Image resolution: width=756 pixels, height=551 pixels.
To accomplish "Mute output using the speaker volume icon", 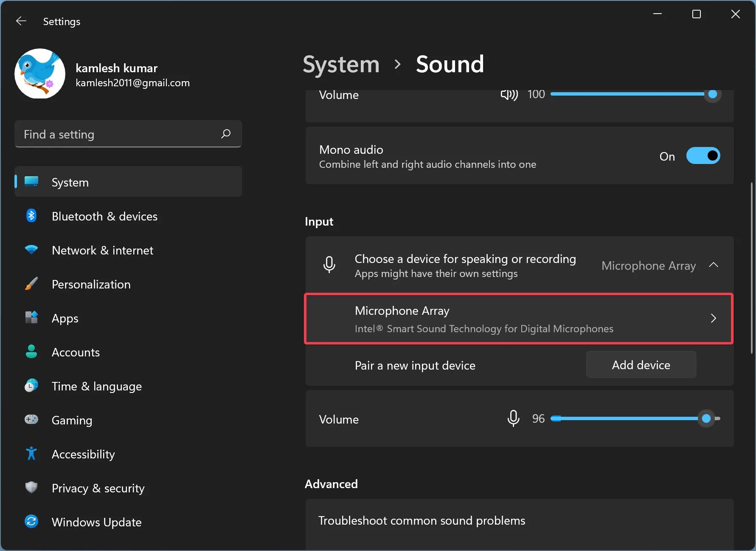I will pyautogui.click(x=509, y=94).
